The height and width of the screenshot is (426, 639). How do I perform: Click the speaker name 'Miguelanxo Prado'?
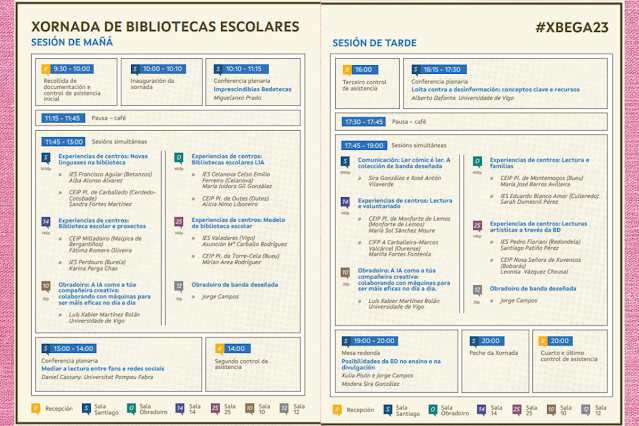pyautogui.click(x=237, y=98)
